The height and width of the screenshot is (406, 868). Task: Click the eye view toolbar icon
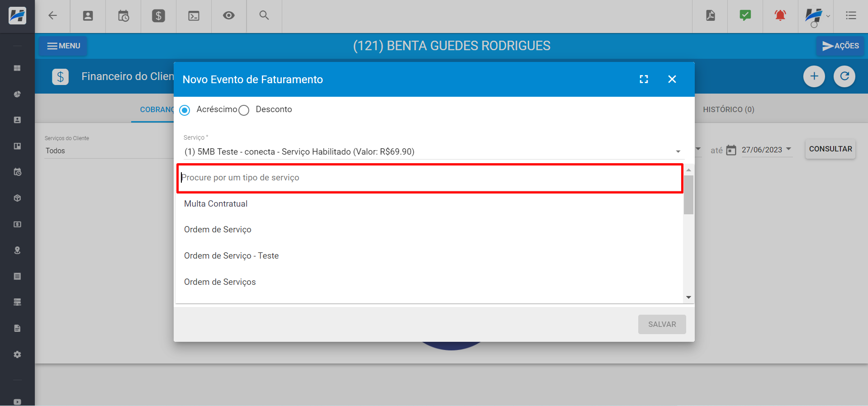point(229,16)
